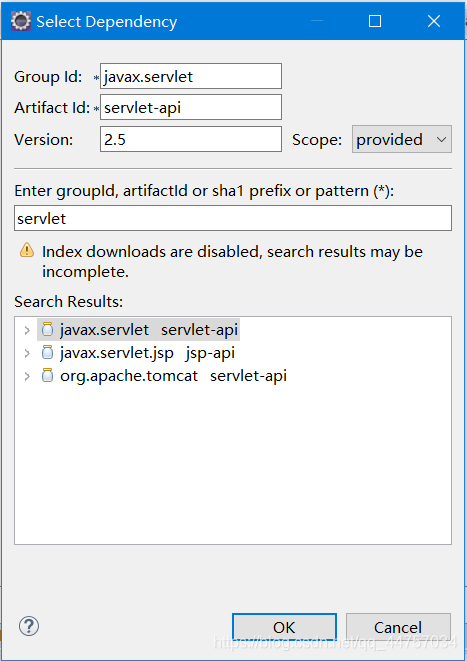The image size is (467, 661).
Task: Select the javax.servlet servlet-api entry
Action: (149, 330)
